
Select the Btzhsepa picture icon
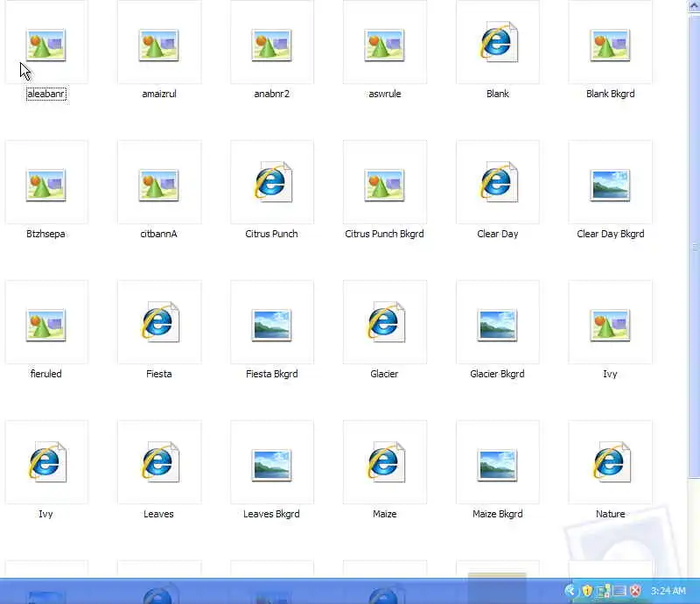[x=46, y=185]
